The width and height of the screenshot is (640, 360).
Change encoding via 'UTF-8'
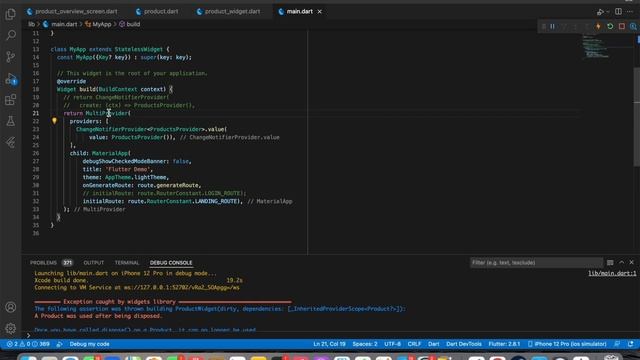pyautogui.click(x=392, y=344)
